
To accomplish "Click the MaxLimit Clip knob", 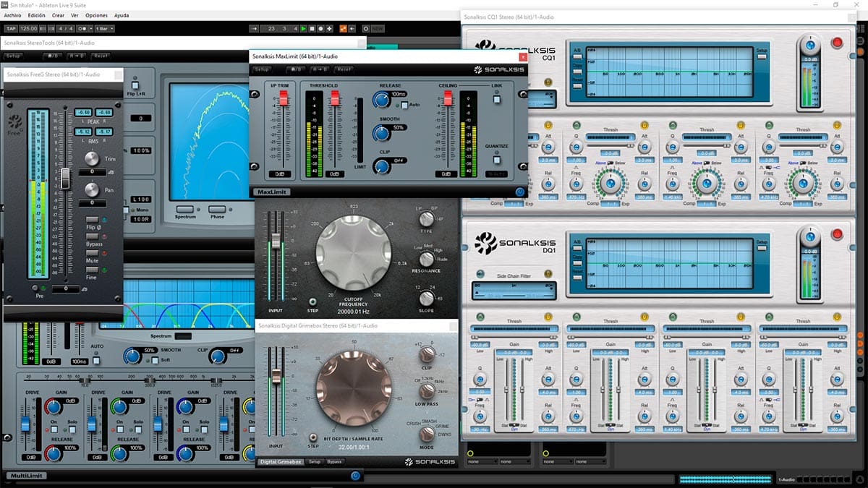I will point(381,167).
